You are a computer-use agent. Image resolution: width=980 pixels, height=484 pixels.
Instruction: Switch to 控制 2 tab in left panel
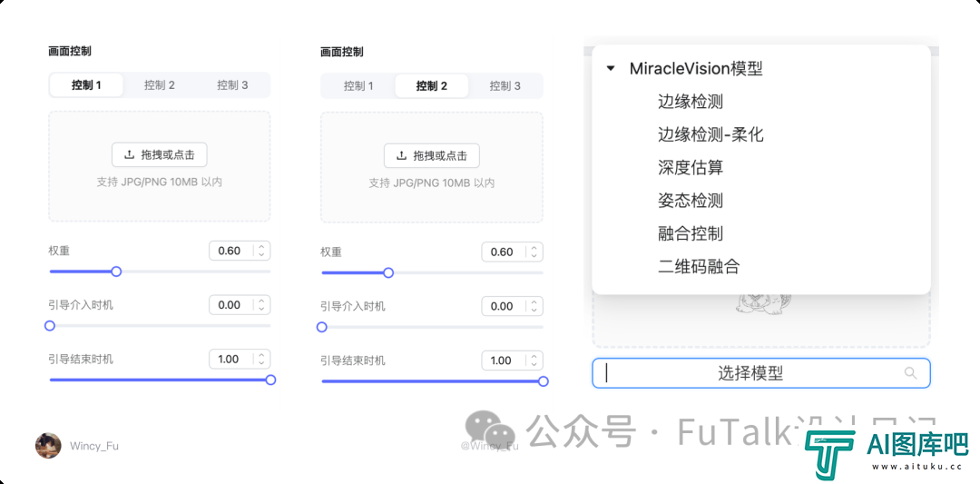(160, 85)
